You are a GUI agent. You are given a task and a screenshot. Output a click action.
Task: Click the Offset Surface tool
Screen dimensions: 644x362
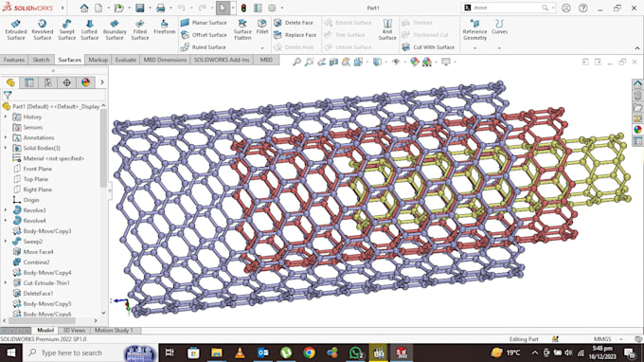pos(204,35)
